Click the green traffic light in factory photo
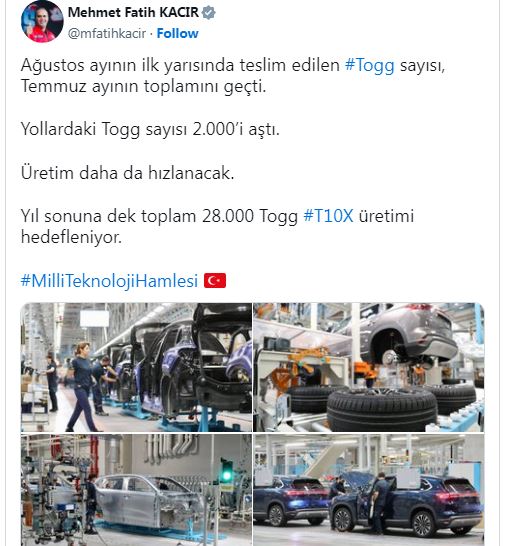This screenshot has height=546, width=507. [227, 471]
